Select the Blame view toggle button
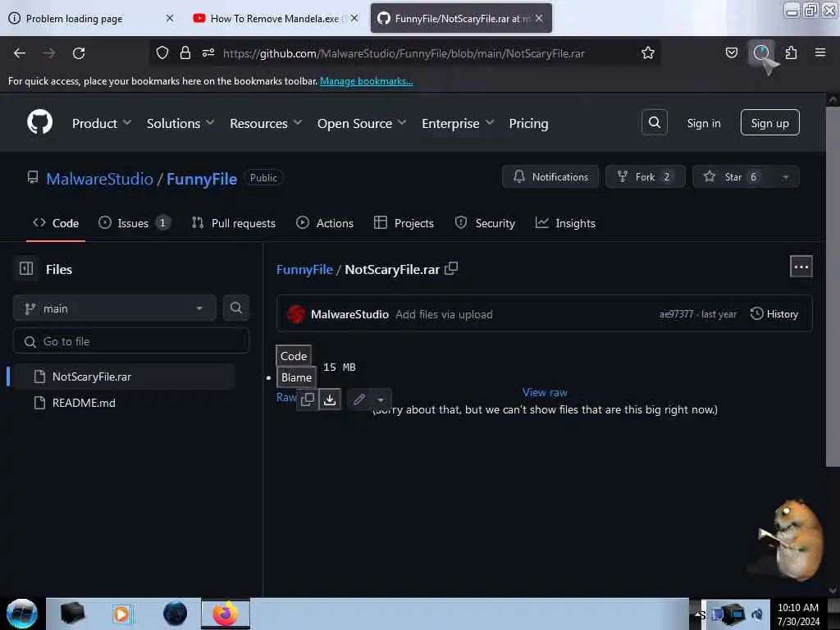 (x=296, y=377)
